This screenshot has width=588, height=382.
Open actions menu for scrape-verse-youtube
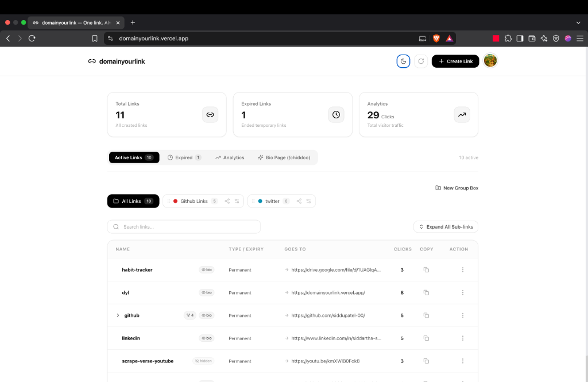(x=463, y=361)
